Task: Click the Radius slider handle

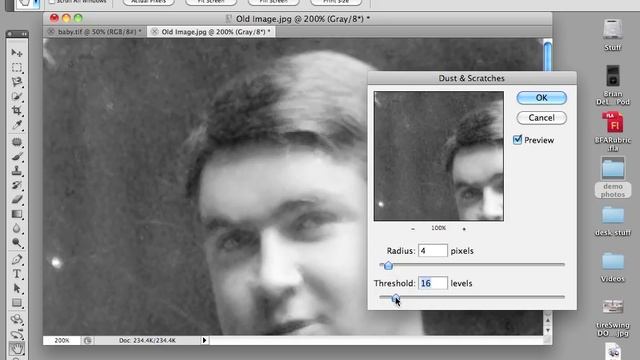Action: 388,266
